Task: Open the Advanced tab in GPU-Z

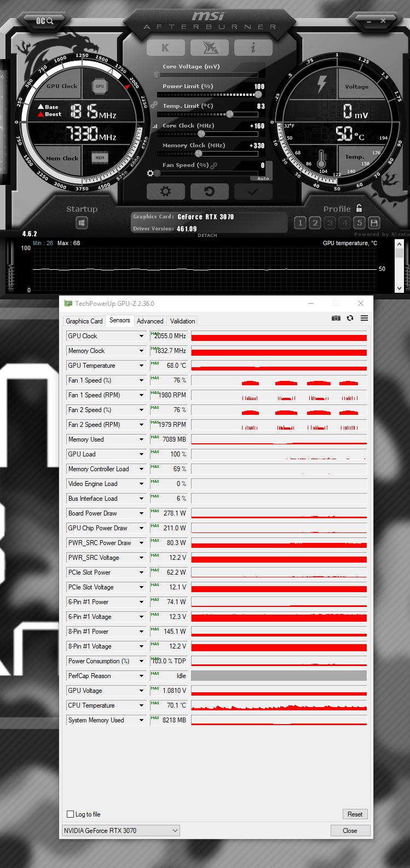Action: (150, 321)
